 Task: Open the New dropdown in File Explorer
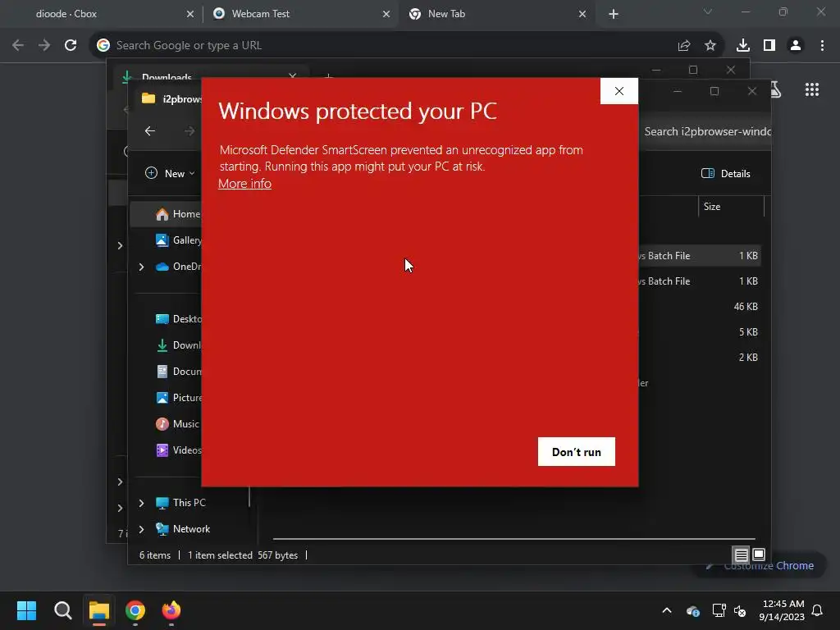170,174
